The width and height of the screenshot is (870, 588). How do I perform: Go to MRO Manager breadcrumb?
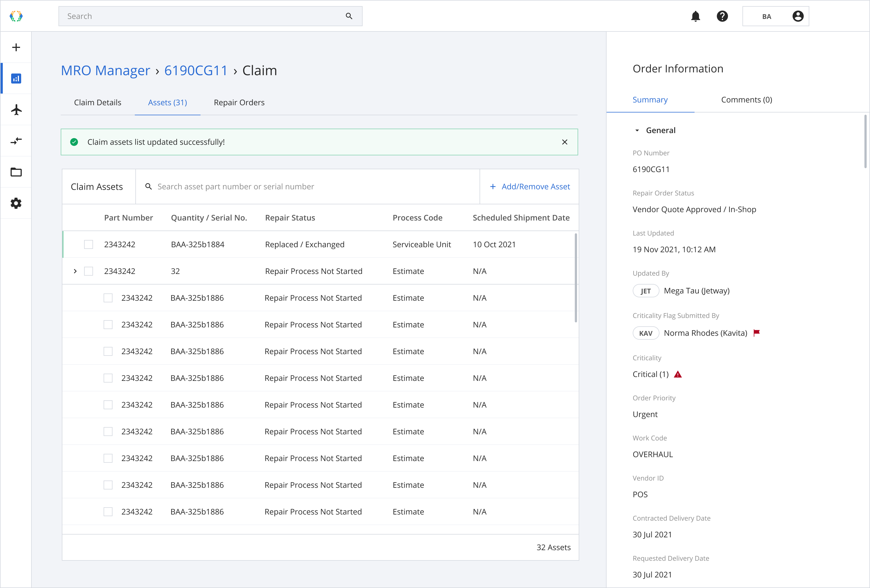(106, 70)
